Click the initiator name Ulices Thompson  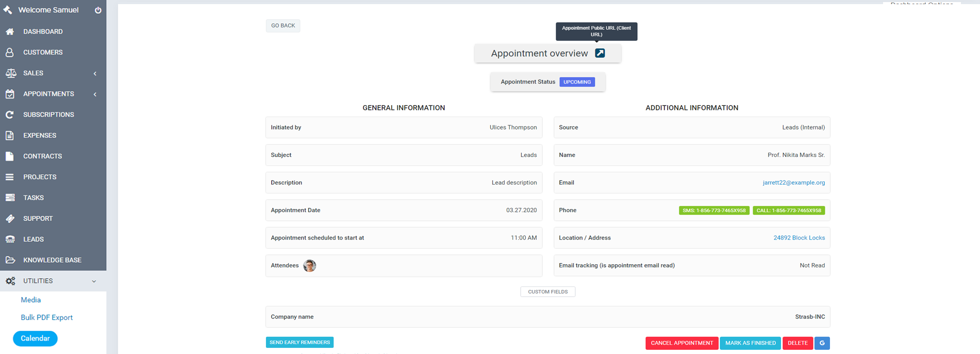pos(513,127)
